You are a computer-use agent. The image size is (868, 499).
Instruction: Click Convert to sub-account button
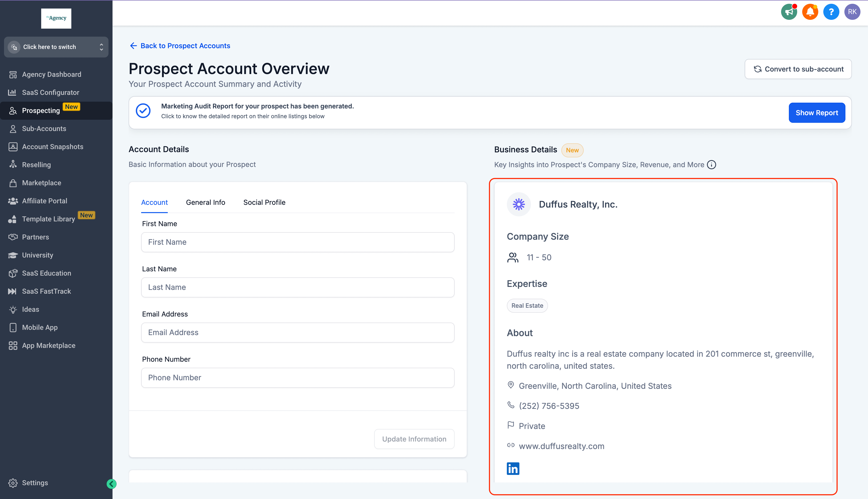coord(798,69)
